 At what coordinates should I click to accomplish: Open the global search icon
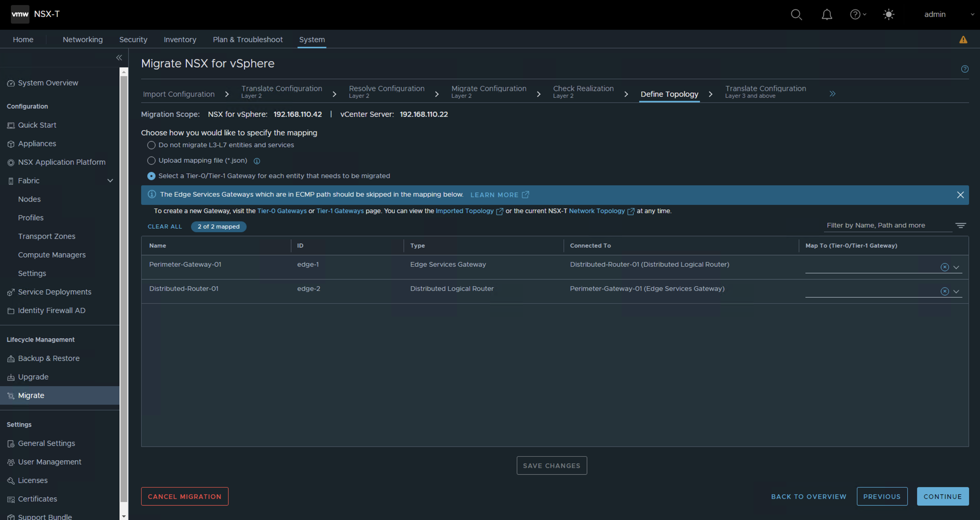[796, 14]
